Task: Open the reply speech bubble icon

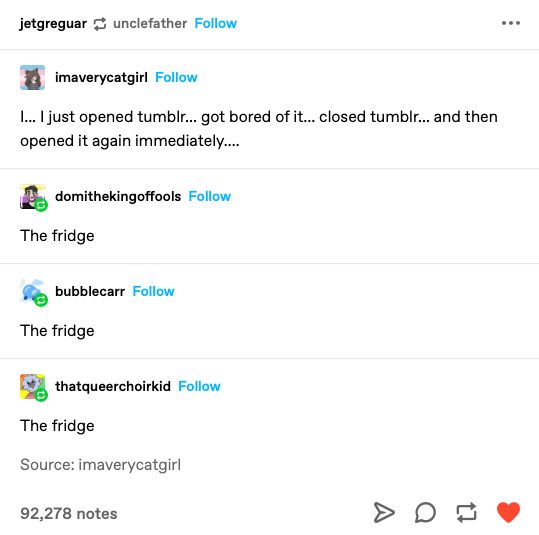Action: coord(425,513)
